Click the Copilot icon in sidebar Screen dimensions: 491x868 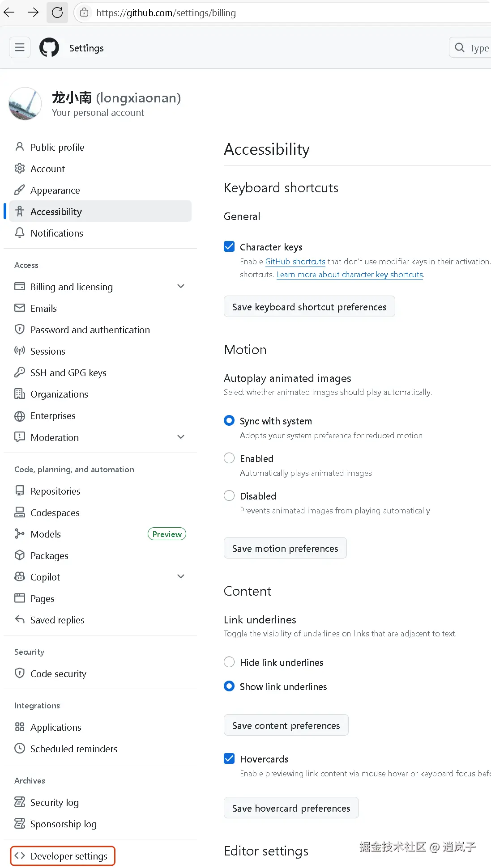[x=20, y=577]
